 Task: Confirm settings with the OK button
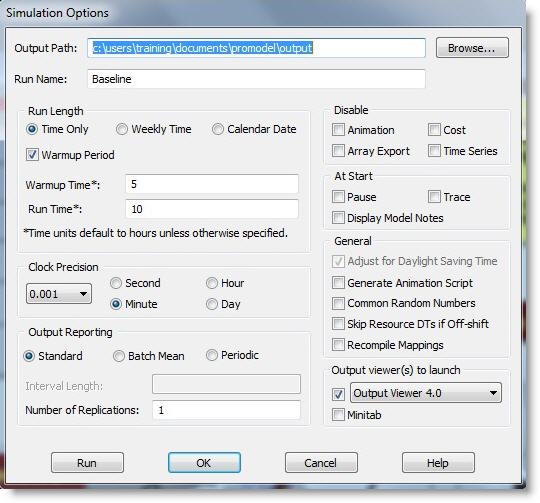tap(204, 462)
